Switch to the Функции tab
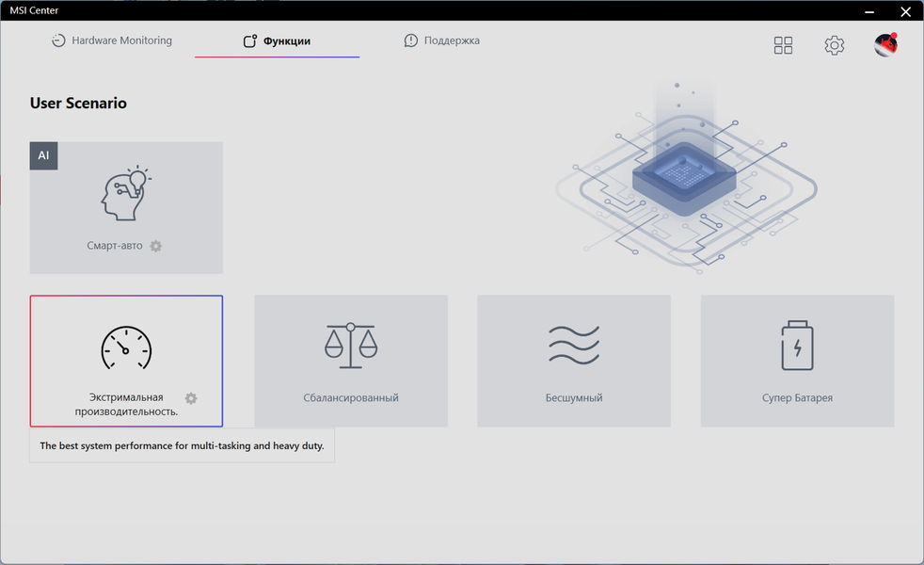This screenshot has width=924, height=565. click(x=277, y=40)
